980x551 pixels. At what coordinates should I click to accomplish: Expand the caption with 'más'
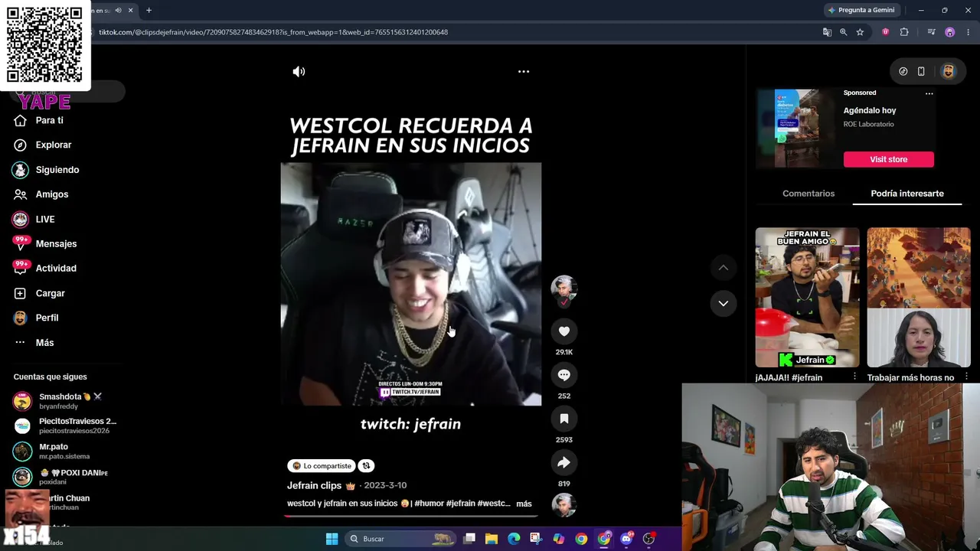[524, 504]
